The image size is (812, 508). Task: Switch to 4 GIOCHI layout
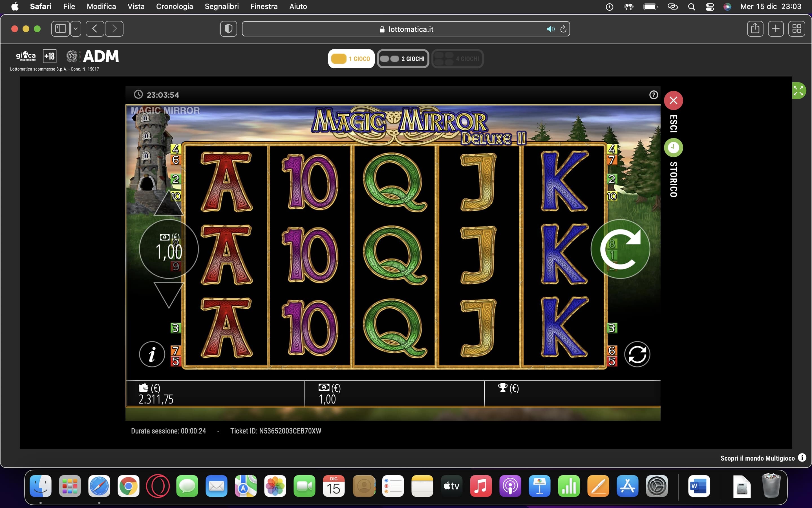(457, 59)
